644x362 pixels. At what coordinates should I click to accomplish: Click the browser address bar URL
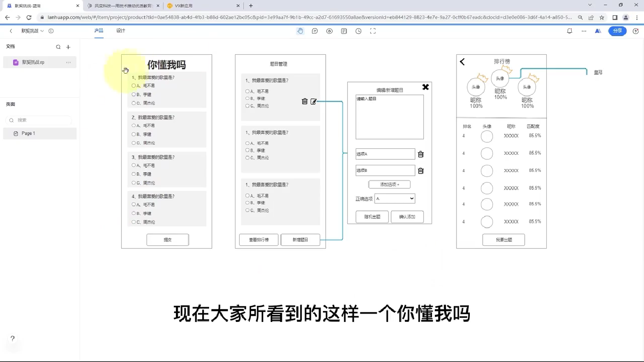point(310,18)
